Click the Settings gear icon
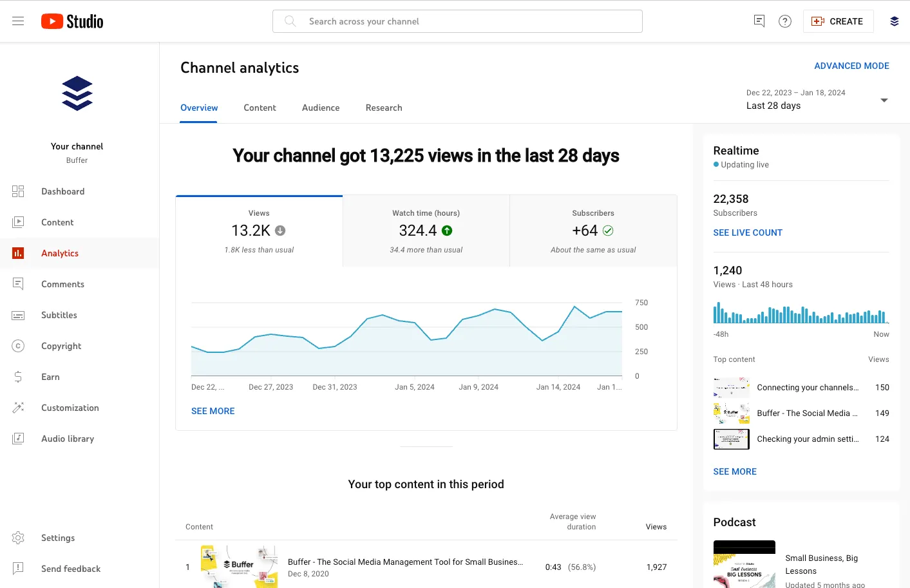The width and height of the screenshot is (910, 588). tap(18, 538)
